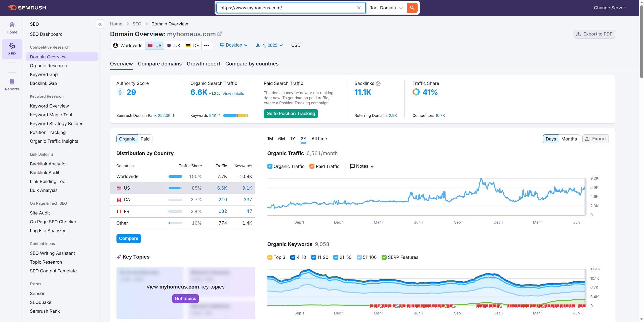Switch to Compare by countries tab

pyautogui.click(x=252, y=64)
